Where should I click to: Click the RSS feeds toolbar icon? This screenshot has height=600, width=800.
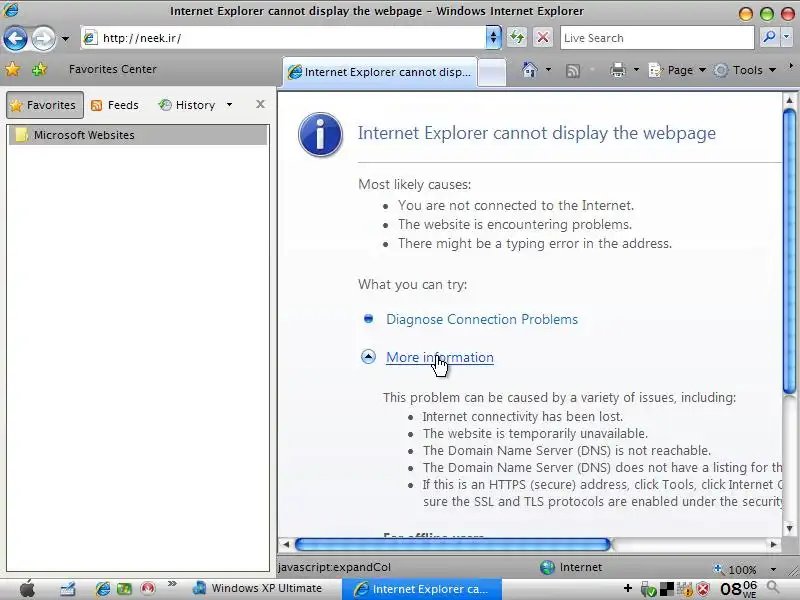[572, 70]
